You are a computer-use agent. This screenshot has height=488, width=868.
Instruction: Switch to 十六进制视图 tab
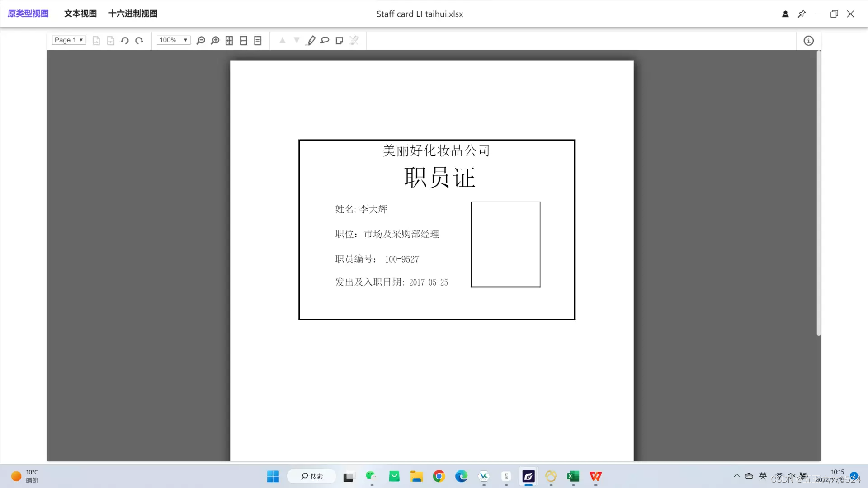pyautogui.click(x=133, y=14)
